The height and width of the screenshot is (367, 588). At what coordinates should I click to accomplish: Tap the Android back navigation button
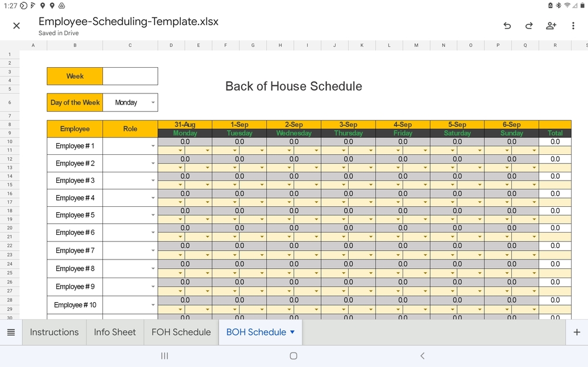tap(422, 356)
